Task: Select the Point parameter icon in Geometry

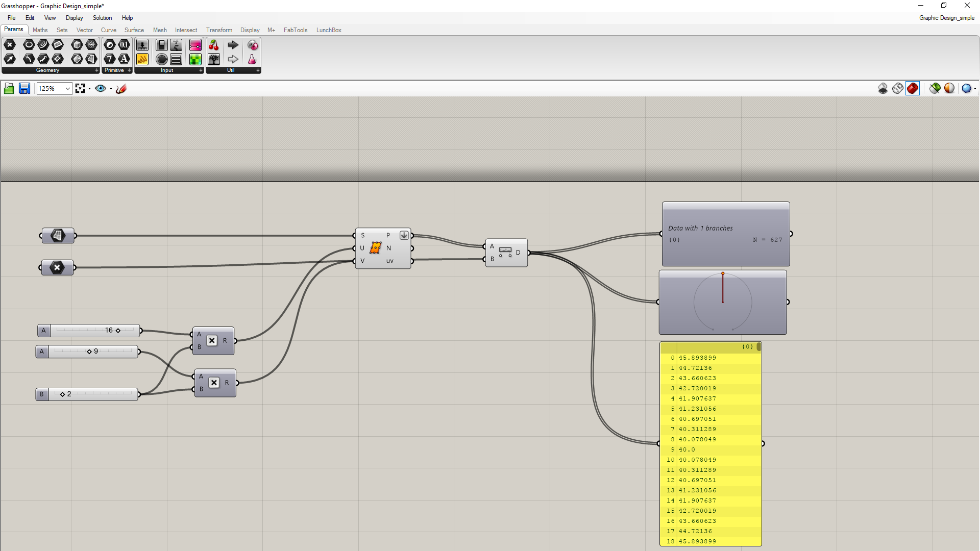Action: 10,45
